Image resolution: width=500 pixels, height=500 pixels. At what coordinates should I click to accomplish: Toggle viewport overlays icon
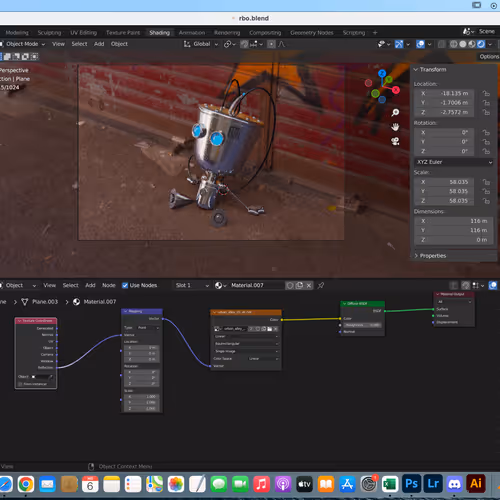pyautogui.click(x=420, y=44)
